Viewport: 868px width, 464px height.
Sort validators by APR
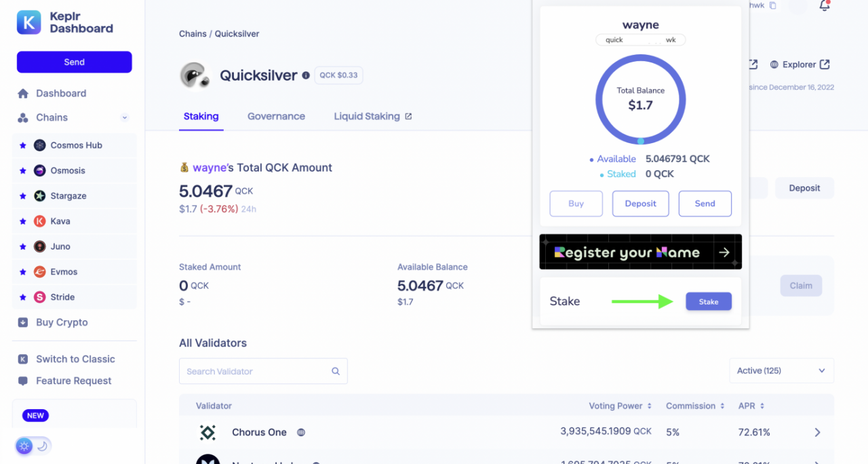tap(751, 406)
